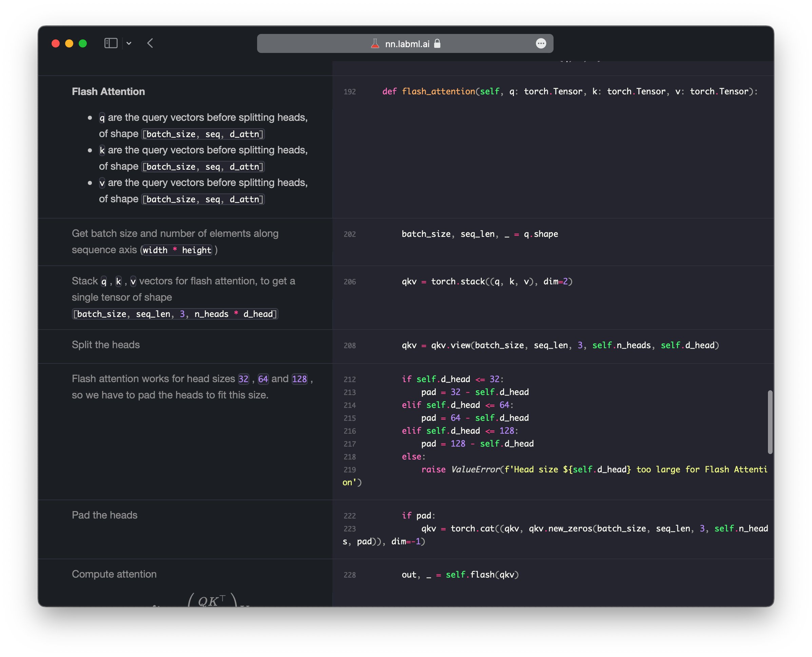Click the highlighted 128 head size value
Image resolution: width=812 pixels, height=657 pixels.
pyautogui.click(x=299, y=379)
